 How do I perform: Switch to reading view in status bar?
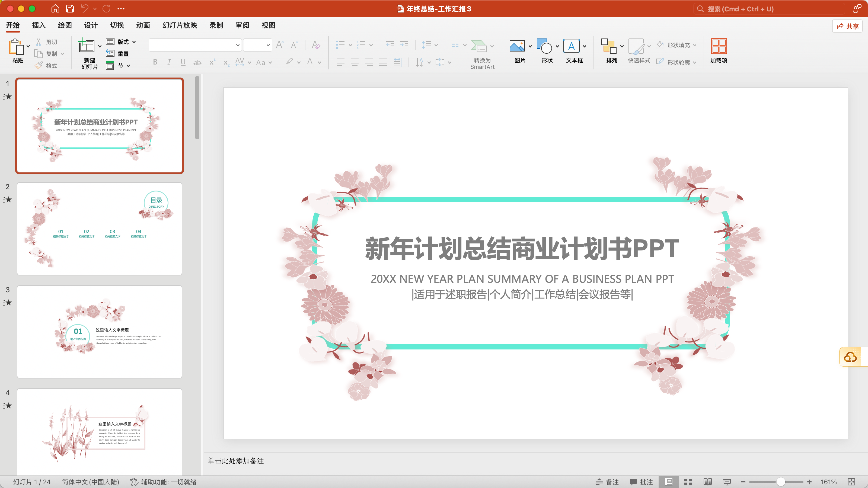tap(708, 482)
